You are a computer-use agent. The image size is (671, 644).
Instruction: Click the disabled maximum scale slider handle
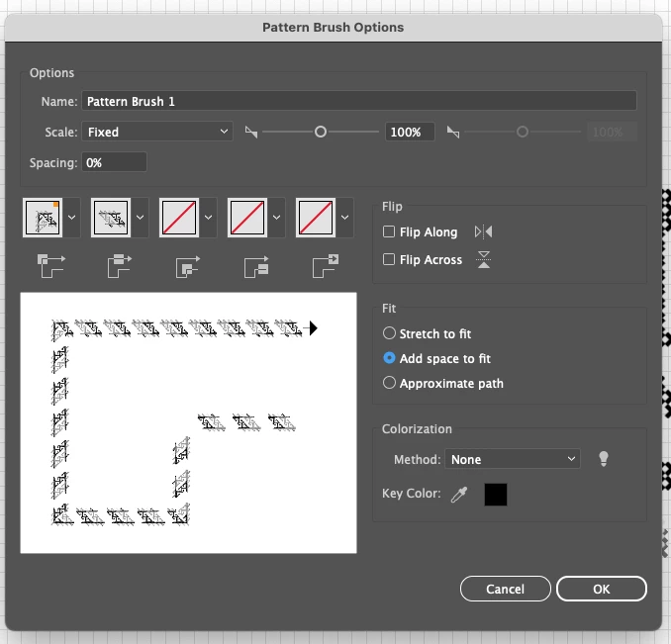523,132
